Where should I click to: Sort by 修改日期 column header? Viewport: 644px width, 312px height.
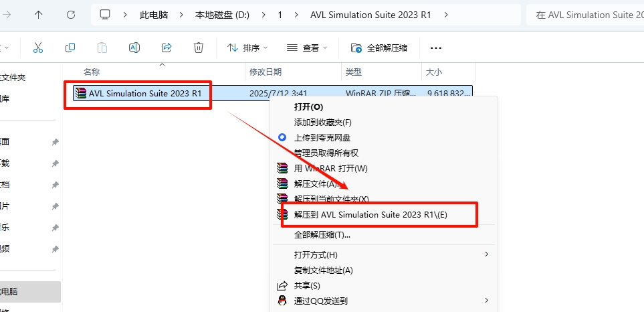[265, 72]
